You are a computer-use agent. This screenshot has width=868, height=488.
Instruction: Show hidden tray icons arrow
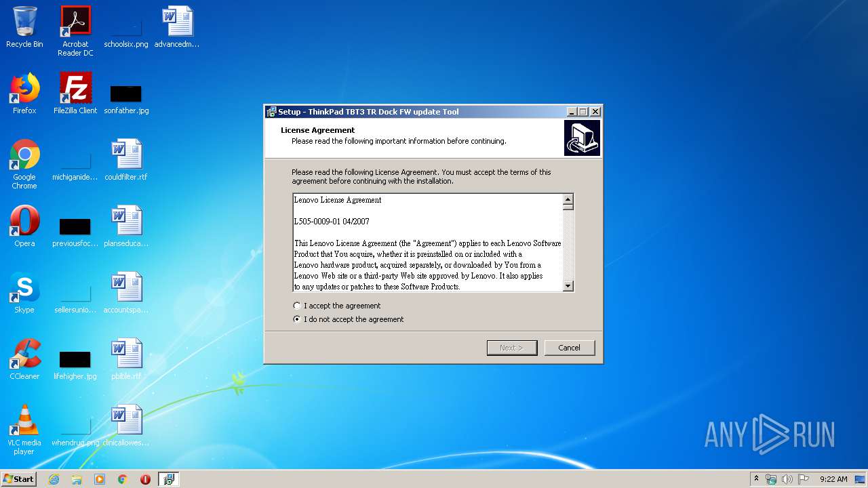[757, 479]
